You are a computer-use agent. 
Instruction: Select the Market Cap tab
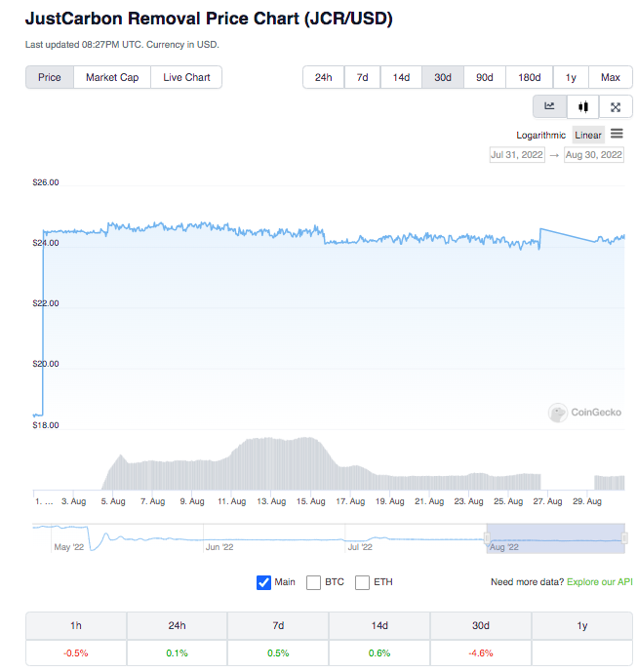[112, 77]
